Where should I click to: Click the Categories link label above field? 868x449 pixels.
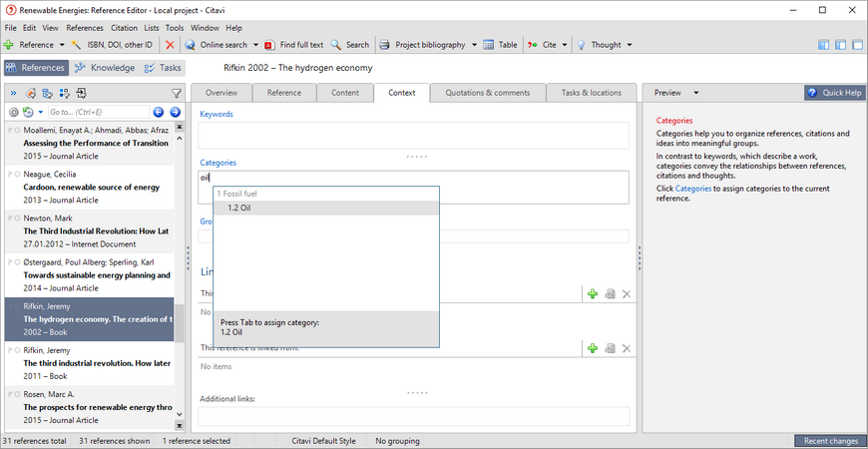(x=218, y=163)
